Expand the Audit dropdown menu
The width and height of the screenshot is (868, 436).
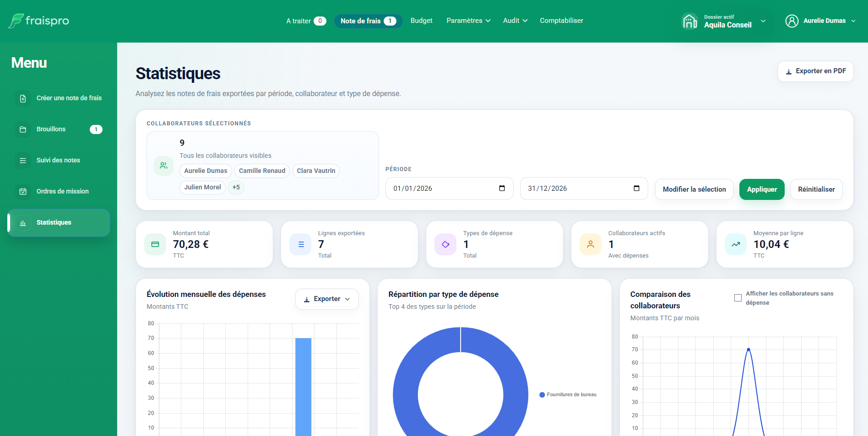point(515,21)
